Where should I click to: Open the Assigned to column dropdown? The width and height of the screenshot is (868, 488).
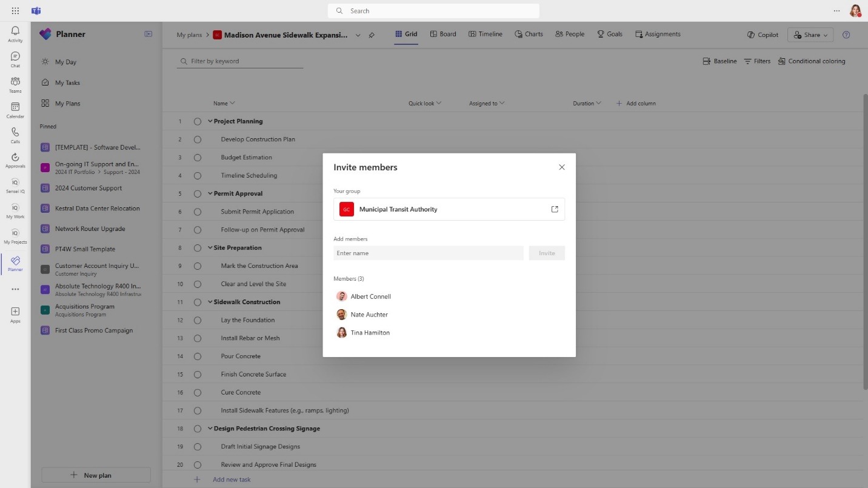[x=502, y=103]
